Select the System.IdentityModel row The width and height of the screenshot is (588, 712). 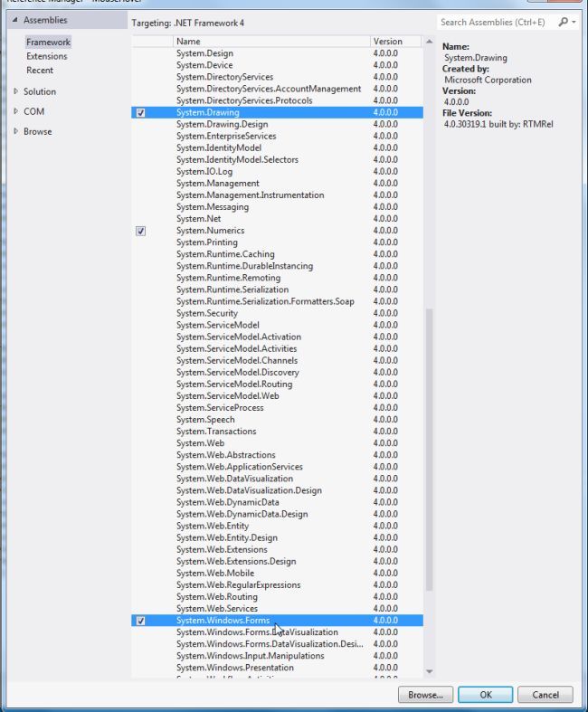277,147
